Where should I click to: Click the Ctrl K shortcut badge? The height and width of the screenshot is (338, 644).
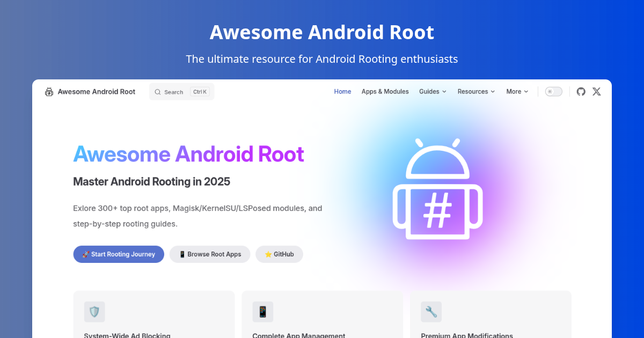(x=200, y=92)
